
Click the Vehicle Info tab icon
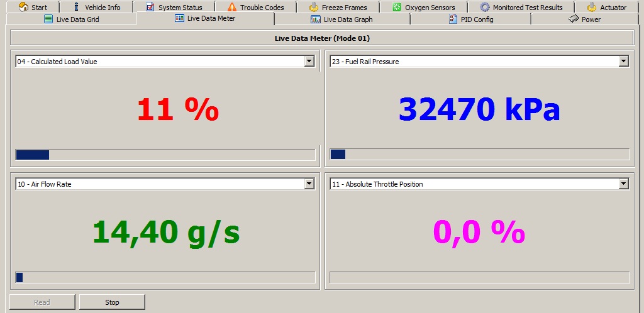coord(77,7)
